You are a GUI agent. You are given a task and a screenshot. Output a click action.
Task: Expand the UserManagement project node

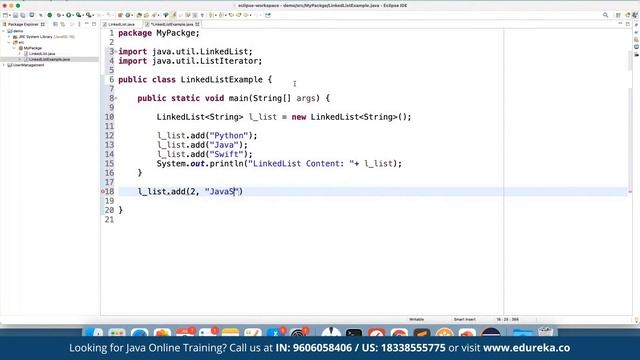click(4, 65)
